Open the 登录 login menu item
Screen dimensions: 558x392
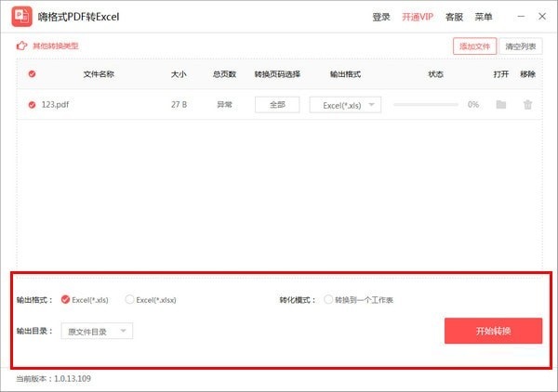click(x=381, y=17)
